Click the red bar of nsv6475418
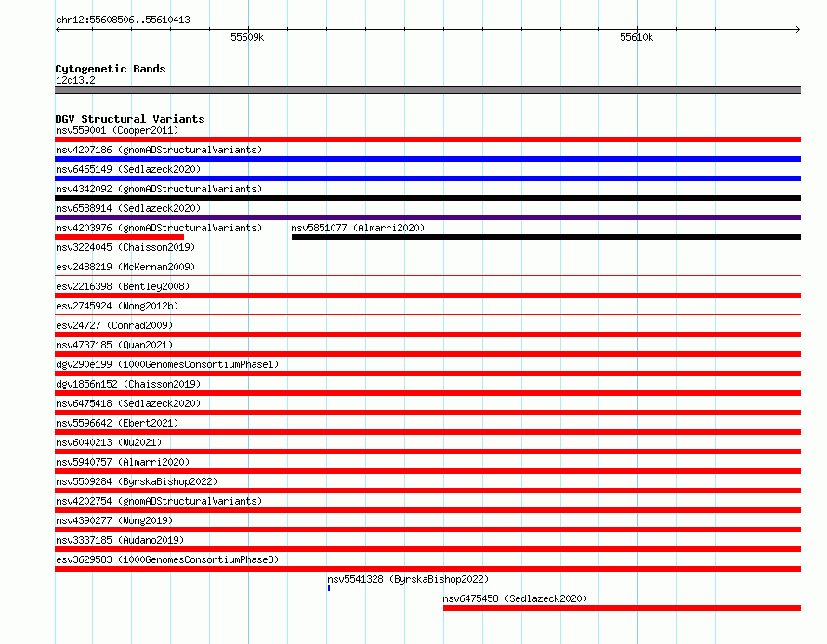Viewport: 827px width, 644px height. click(427, 413)
